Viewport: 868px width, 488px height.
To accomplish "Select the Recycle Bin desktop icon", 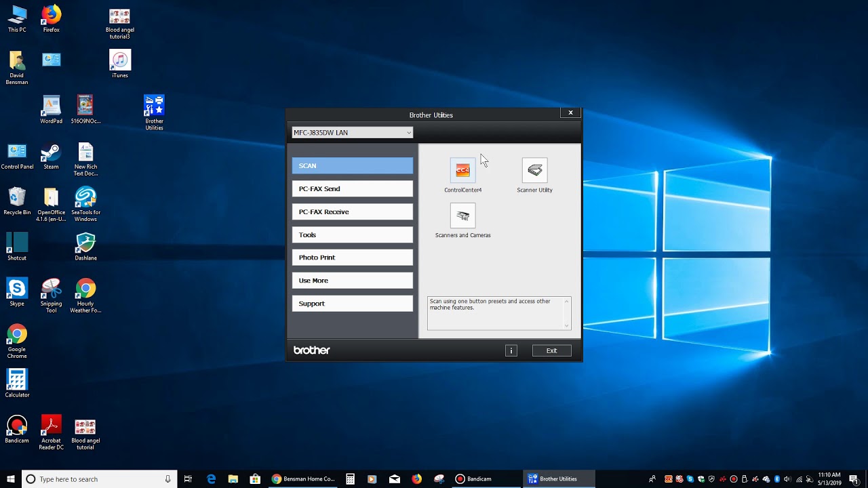I will (x=17, y=201).
